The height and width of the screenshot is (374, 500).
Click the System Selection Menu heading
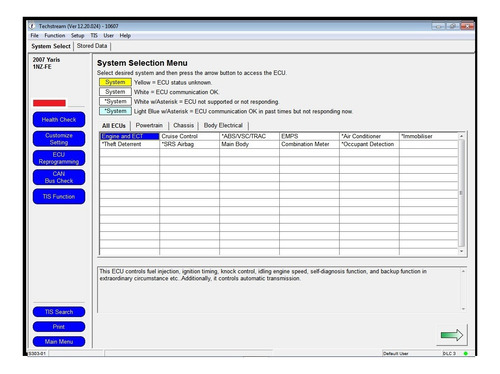click(x=142, y=63)
